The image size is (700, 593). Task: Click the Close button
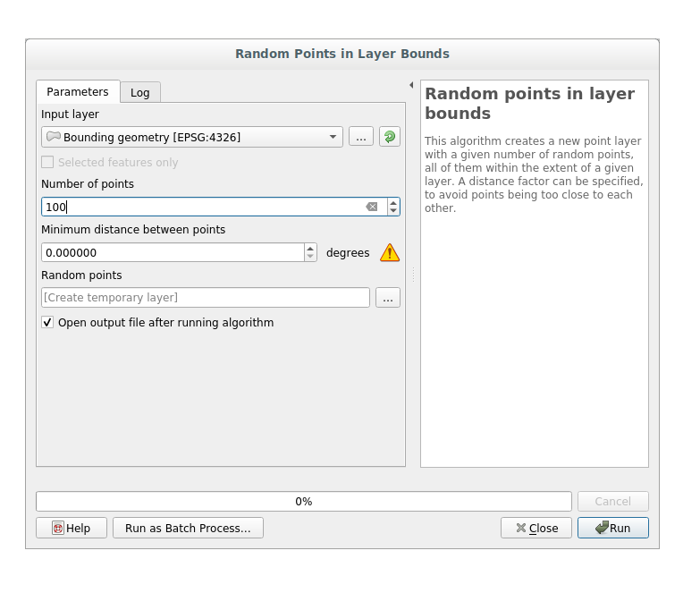(x=536, y=528)
